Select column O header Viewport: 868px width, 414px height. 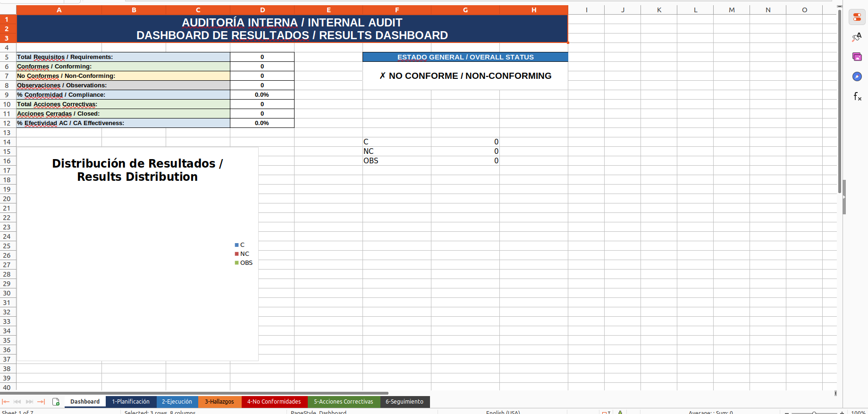point(804,10)
